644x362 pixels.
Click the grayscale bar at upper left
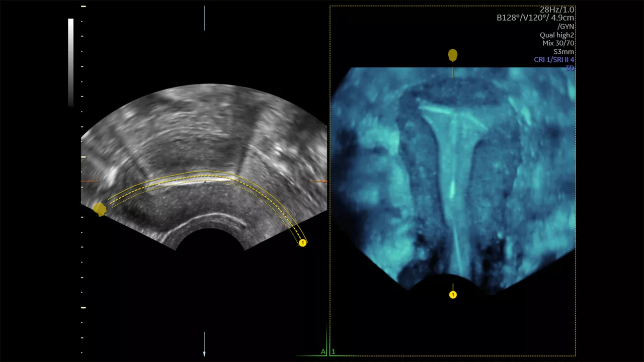click(71, 63)
